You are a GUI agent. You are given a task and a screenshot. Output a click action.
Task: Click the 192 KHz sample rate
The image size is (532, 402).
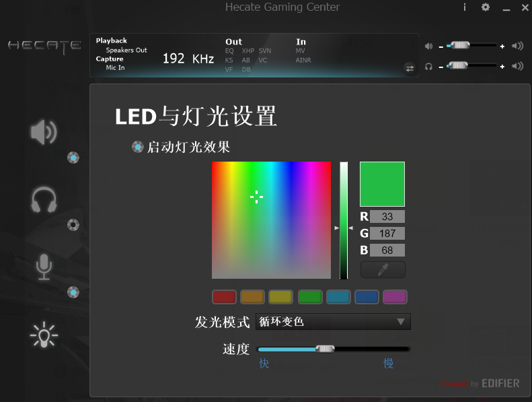[x=188, y=59]
